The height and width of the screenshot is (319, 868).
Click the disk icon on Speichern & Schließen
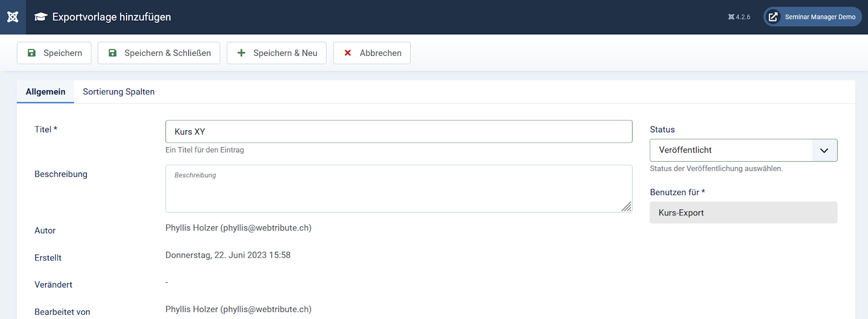point(113,53)
